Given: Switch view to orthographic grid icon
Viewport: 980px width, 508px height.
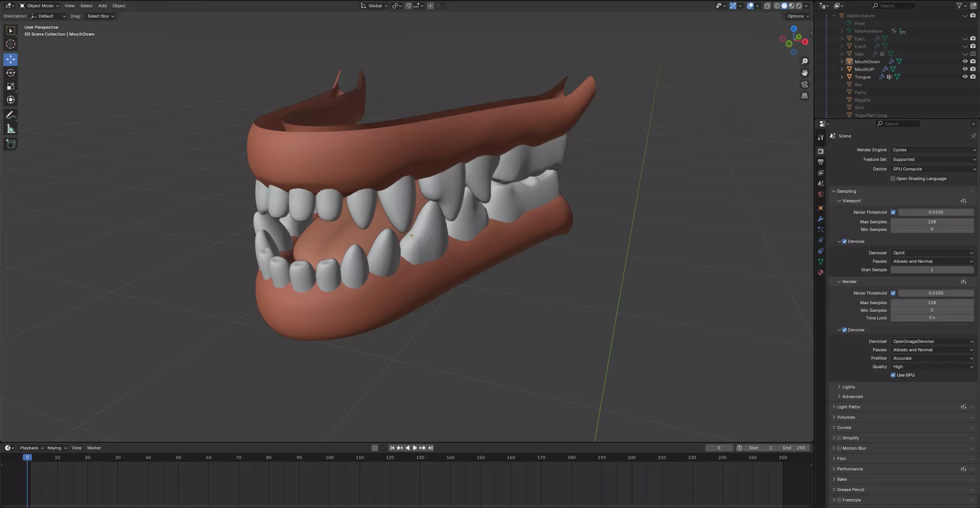Looking at the screenshot, I should [x=805, y=96].
